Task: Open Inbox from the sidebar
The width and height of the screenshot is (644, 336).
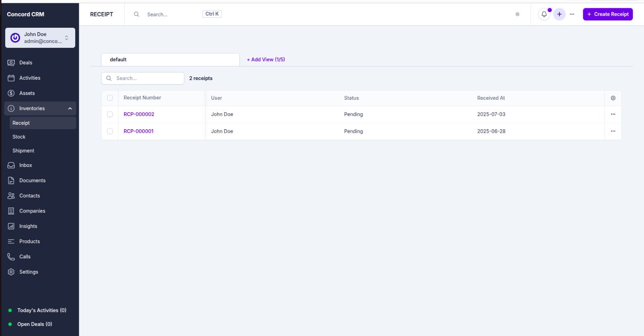Action: pyautogui.click(x=25, y=165)
